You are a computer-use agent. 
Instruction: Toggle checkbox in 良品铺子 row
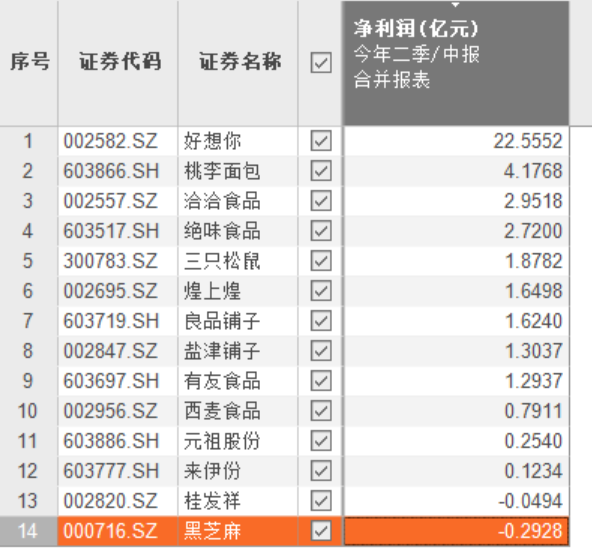coord(321,321)
